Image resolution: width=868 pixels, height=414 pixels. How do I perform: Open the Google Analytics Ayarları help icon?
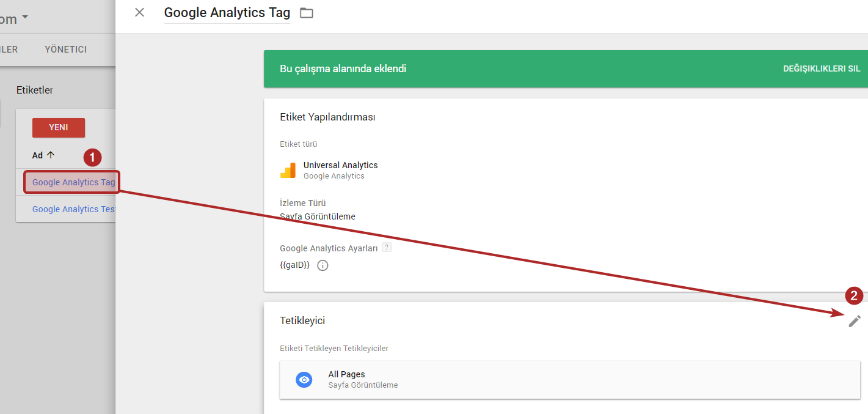(x=387, y=248)
